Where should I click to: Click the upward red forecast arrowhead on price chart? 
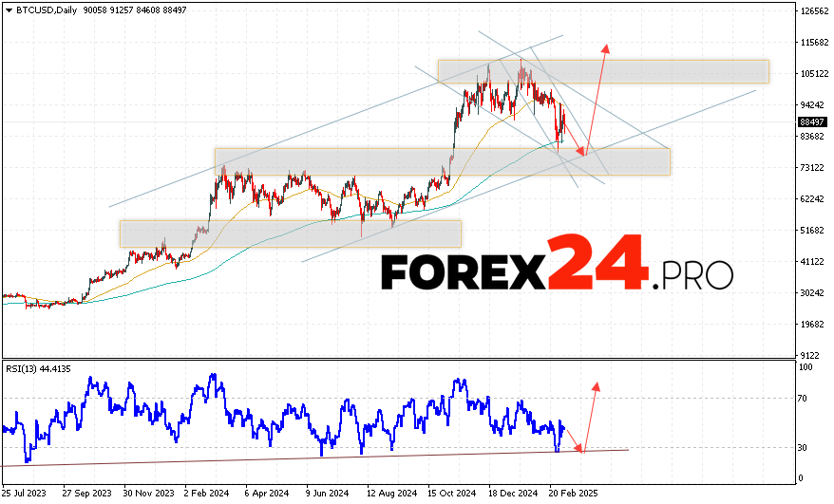click(605, 48)
